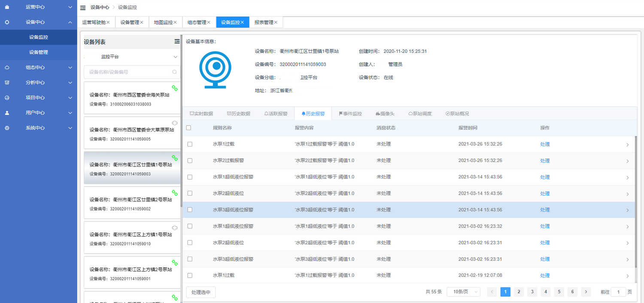Toggle sidebar with the hamburger icon beside 设备中心 breadcrumb
The image size is (644, 303).
[83, 7]
